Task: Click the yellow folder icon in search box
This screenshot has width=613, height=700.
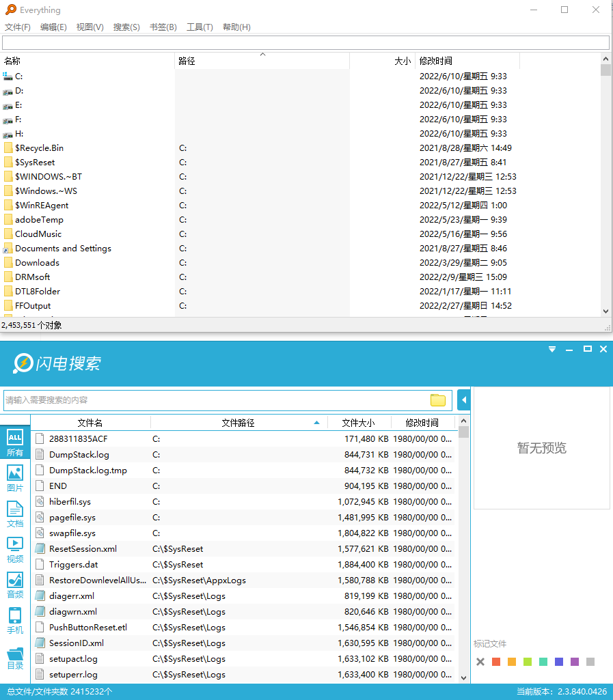Action: tap(437, 400)
